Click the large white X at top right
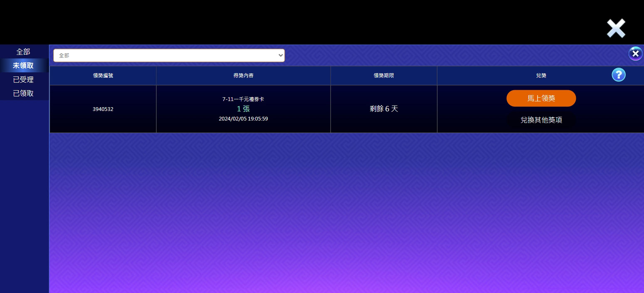644x293 pixels. [616, 29]
